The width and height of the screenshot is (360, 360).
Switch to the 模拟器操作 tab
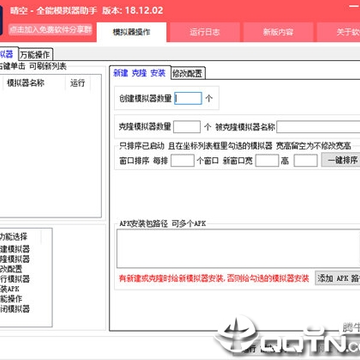pyautogui.click(x=131, y=32)
